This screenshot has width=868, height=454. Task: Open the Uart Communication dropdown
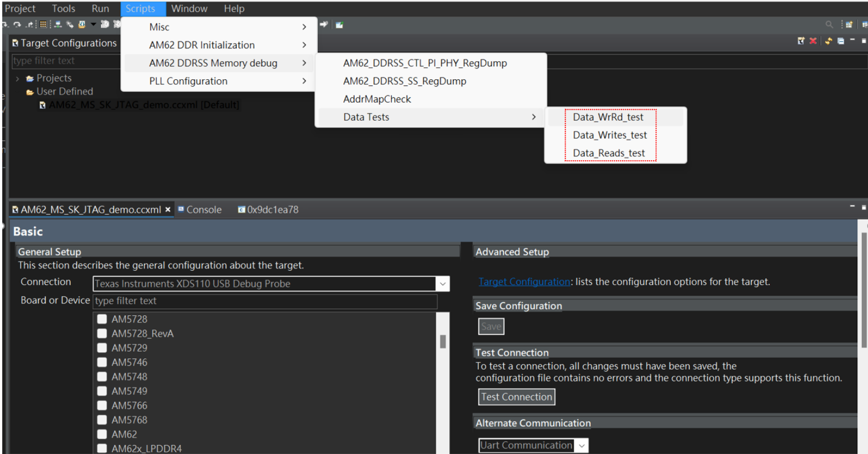point(582,446)
